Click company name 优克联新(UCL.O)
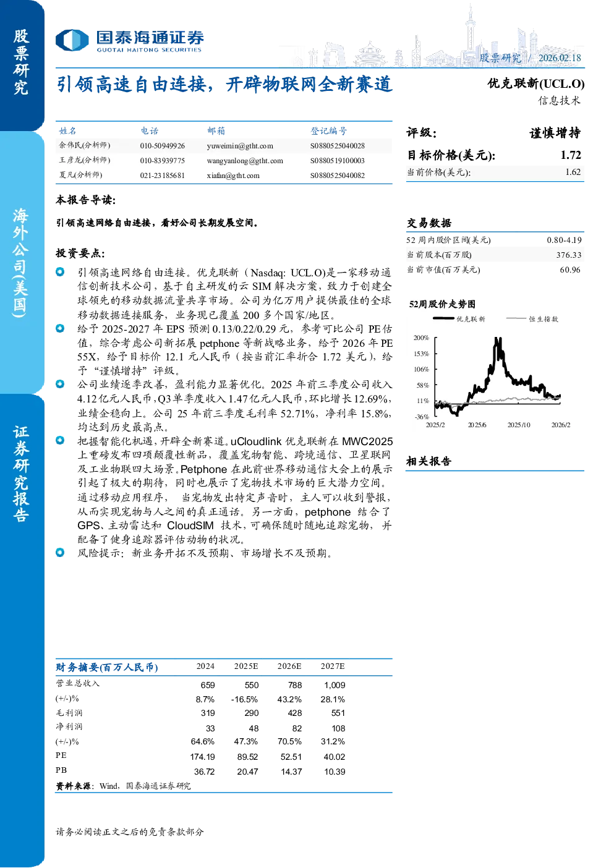The width and height of the screenshot is (614, 868). coord(536,83)
